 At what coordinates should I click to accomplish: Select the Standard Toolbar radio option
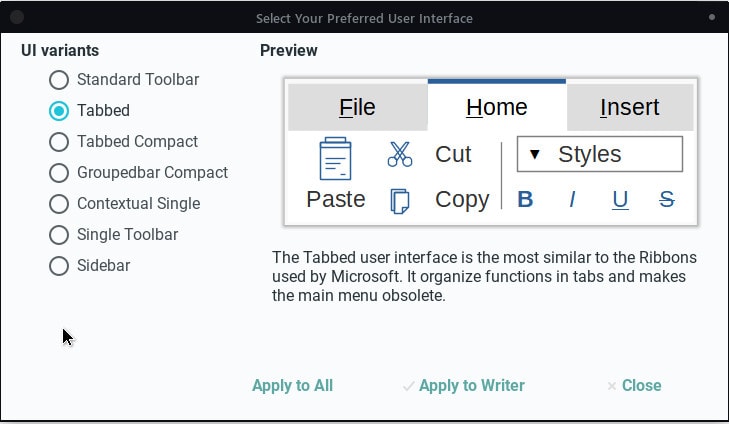click(59, 80)
